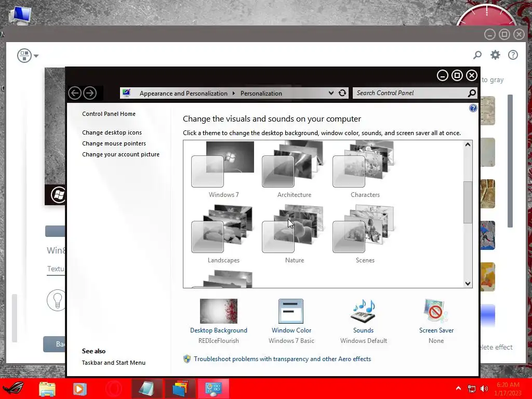Open Control Panel help icon
Image resolution: width=532 pixels, height=399 pixels.
pos(473,108)
